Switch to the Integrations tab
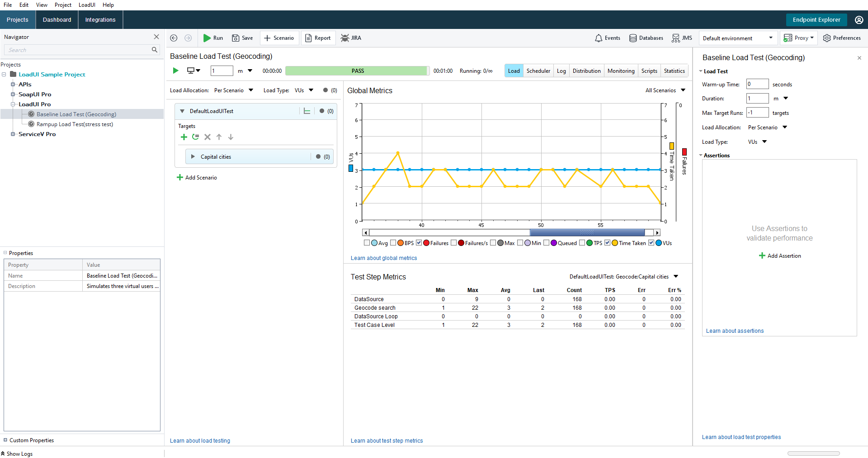Image resolution: width=868 pixels, height=458 pixels. coord(100,20)
